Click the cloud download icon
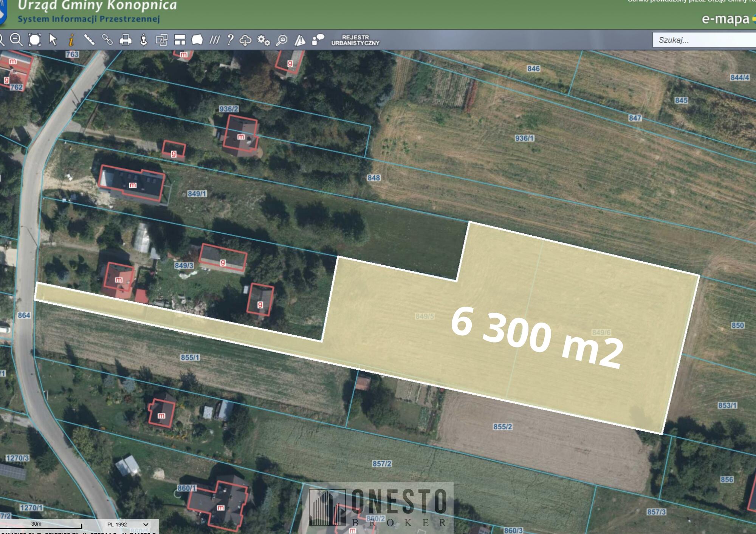Image resolution: width=756 pixels, height=534 pixels. pyautogui.click(x=245, y=40)
